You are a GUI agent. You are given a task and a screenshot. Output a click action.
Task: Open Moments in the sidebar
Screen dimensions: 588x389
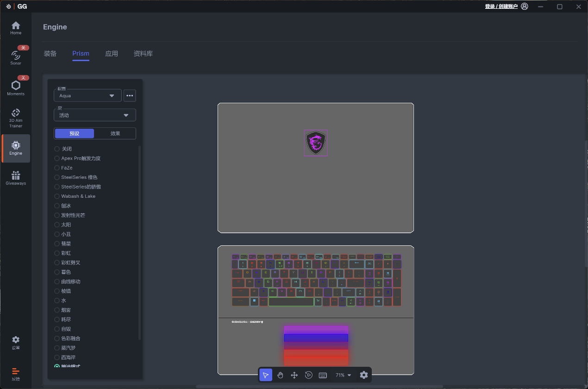(16, 88)
